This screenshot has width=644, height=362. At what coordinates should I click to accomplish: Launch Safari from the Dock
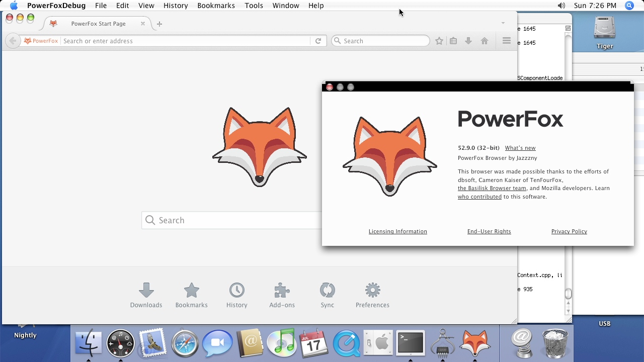pos(185,343)
